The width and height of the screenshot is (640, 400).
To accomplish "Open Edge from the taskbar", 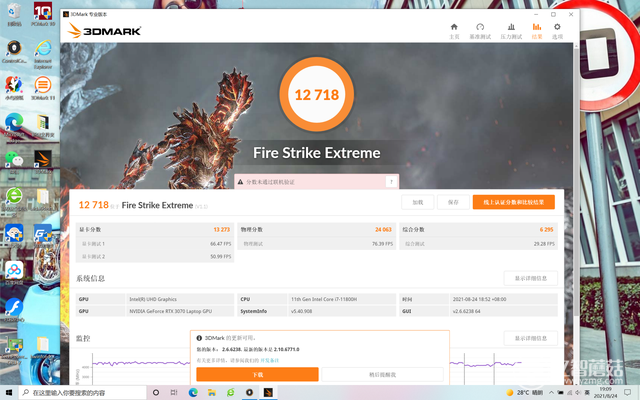I will [193, 393].
